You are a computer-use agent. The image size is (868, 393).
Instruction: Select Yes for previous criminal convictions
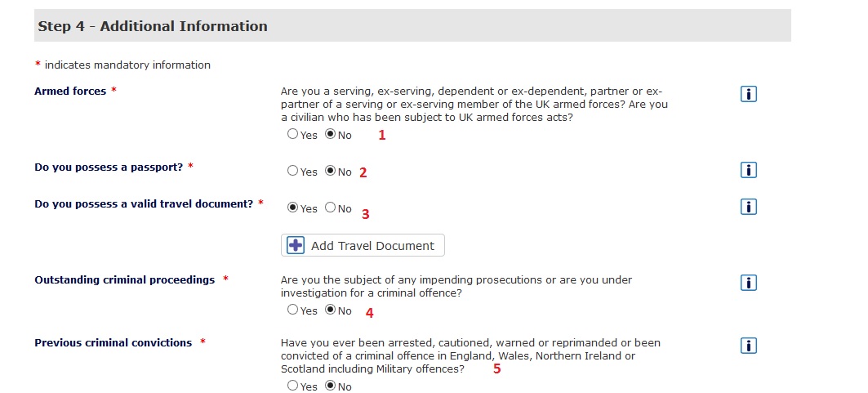292,386
